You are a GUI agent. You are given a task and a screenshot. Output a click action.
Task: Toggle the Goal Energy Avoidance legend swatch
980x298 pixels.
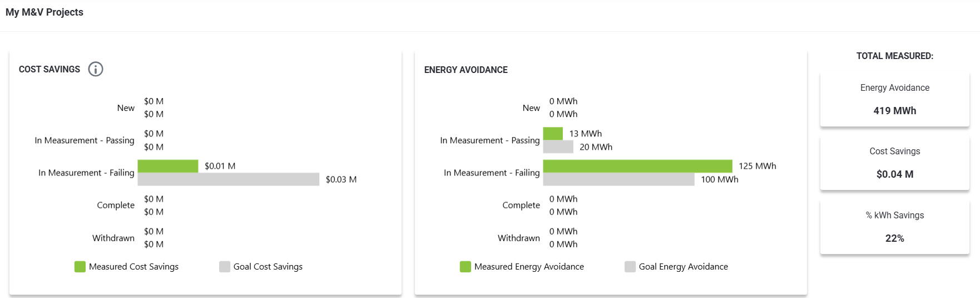tap(630, 267)
